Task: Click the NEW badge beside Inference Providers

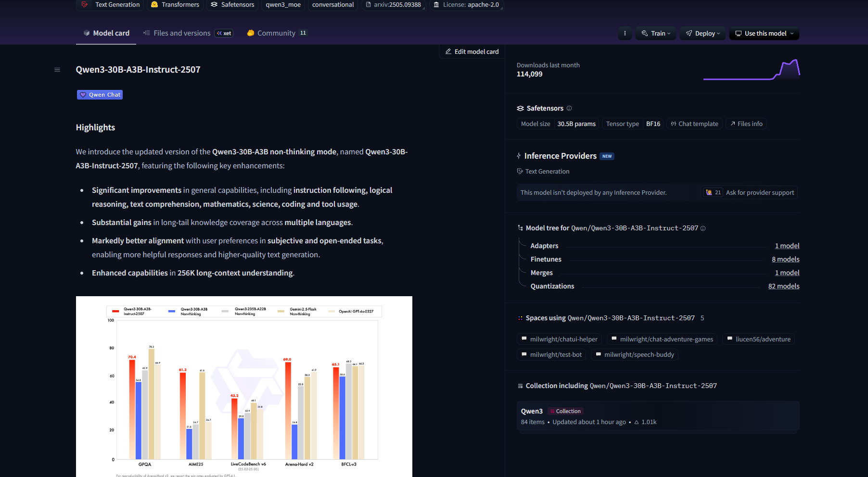Action: [607, 156]
